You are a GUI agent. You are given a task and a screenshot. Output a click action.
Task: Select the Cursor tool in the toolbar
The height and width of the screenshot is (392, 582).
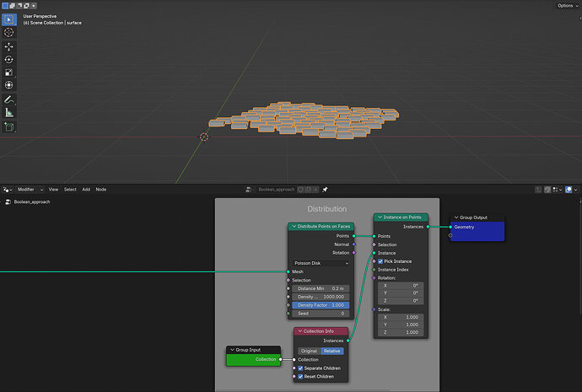8,32
